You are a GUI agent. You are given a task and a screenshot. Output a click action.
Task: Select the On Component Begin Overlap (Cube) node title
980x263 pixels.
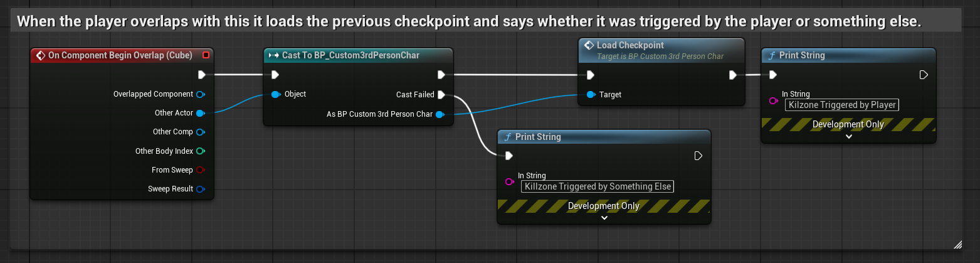click(x=121, y=55)
